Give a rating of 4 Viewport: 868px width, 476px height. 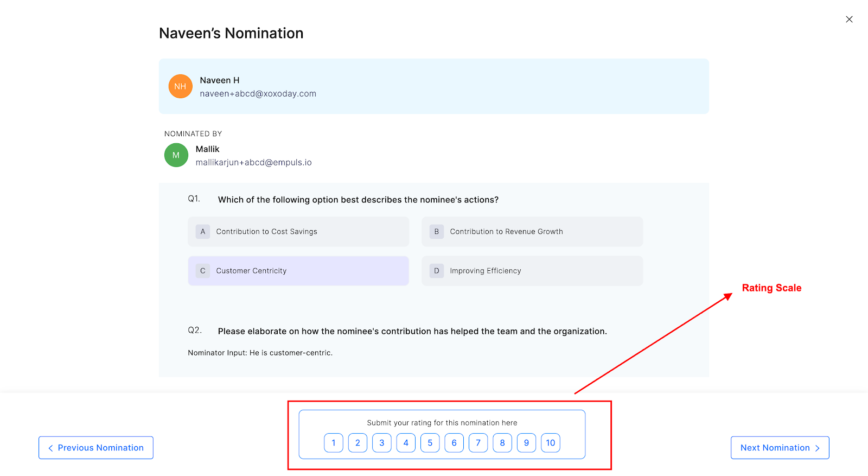click(x=406, y=443)
